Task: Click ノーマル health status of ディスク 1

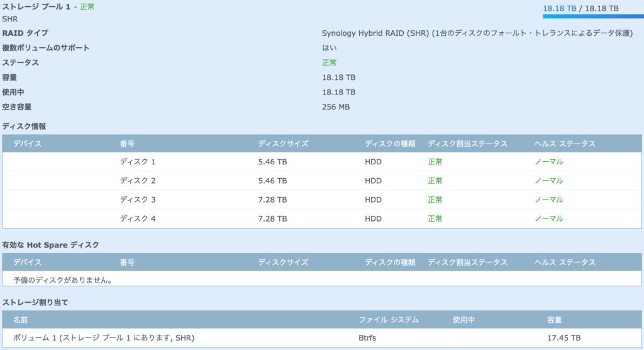Action: pyautogui.click(x=548, y=162)
